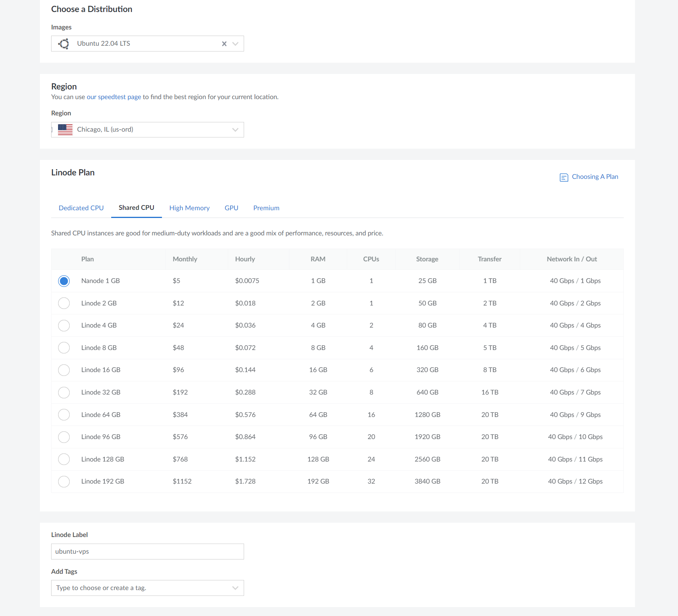Click the Nanode 1 GB plan name
Screen dimensions: 678x616
coord(100,281)
